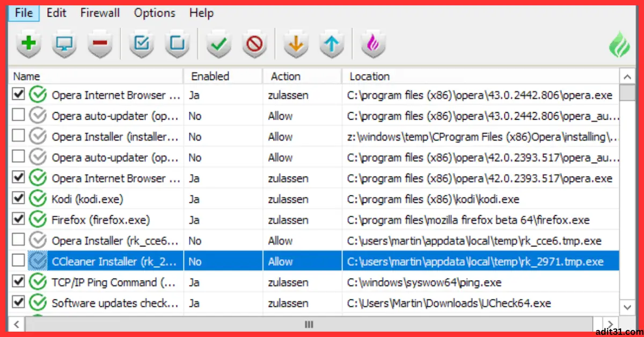The height and width of the screenshot is (337, 644).
Task: Uncheck the Software updates check checkbox
Action: [19, 303]
